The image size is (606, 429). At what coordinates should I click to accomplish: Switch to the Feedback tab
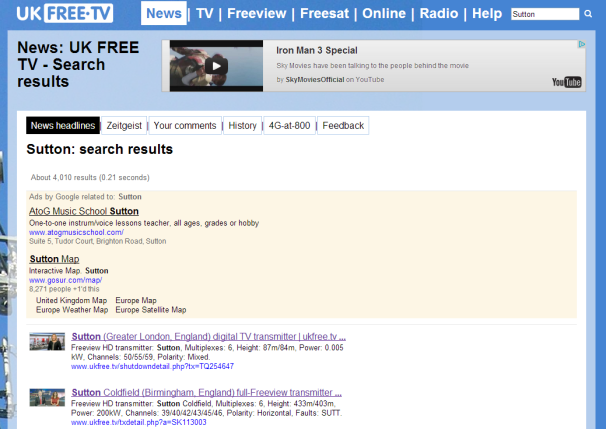343,126
